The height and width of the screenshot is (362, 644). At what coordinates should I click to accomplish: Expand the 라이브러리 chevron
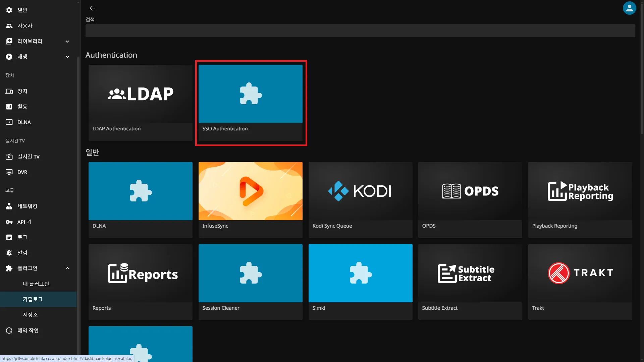click(67, 41)
